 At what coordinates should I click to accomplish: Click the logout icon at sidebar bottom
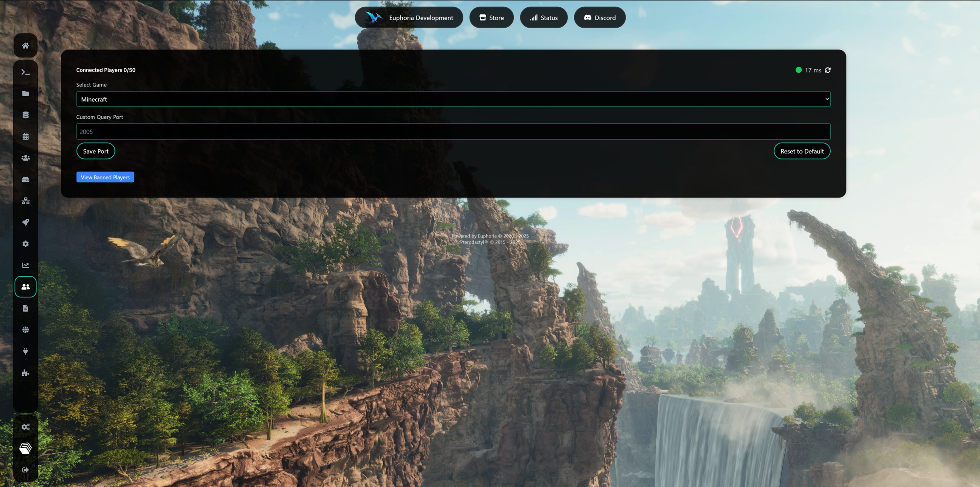coord(26,470)
